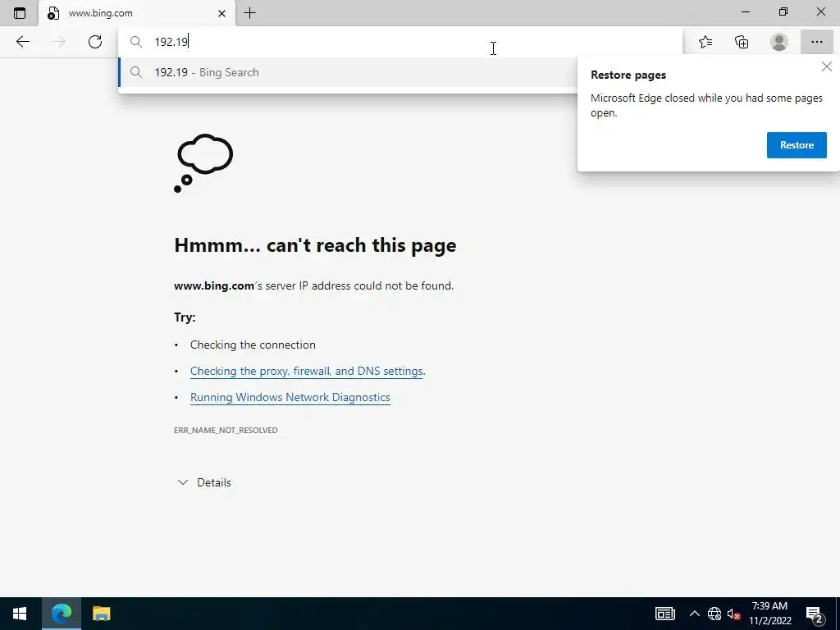The image size is (840, 630).
Task: Click the Restore button
Action: pyautogui.click(x=797, y=145)
